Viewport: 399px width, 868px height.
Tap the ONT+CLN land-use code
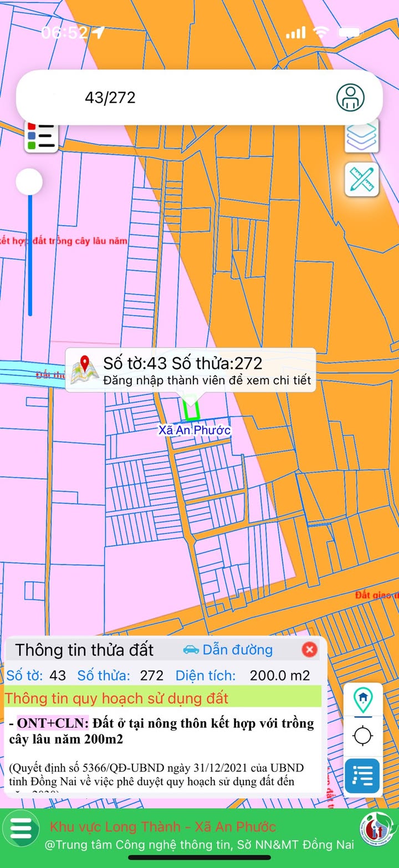(53, 723)
